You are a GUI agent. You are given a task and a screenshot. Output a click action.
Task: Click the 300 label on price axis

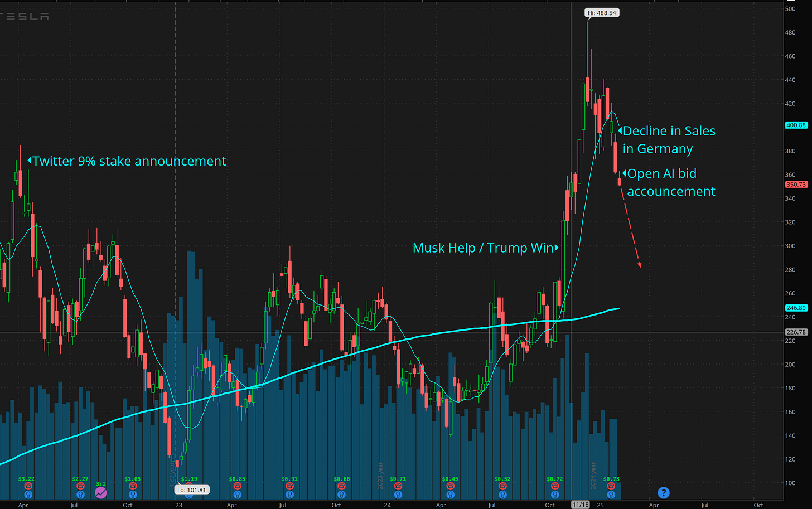[x=790, y=246]
